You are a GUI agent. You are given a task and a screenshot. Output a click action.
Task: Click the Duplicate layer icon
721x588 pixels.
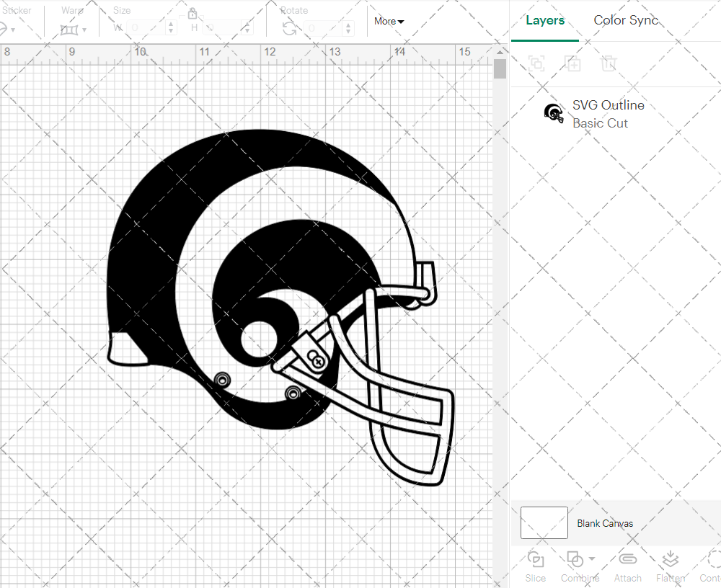pyautogui.click(x=573, y=63)
